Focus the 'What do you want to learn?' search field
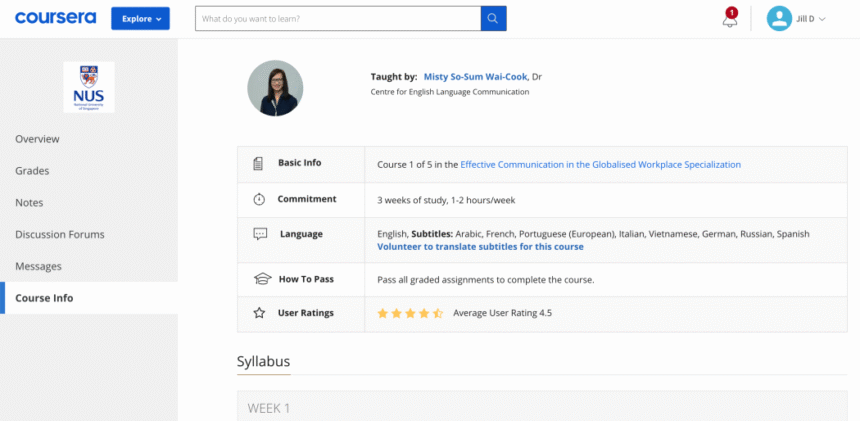The image size is (860, 421). 338,19
